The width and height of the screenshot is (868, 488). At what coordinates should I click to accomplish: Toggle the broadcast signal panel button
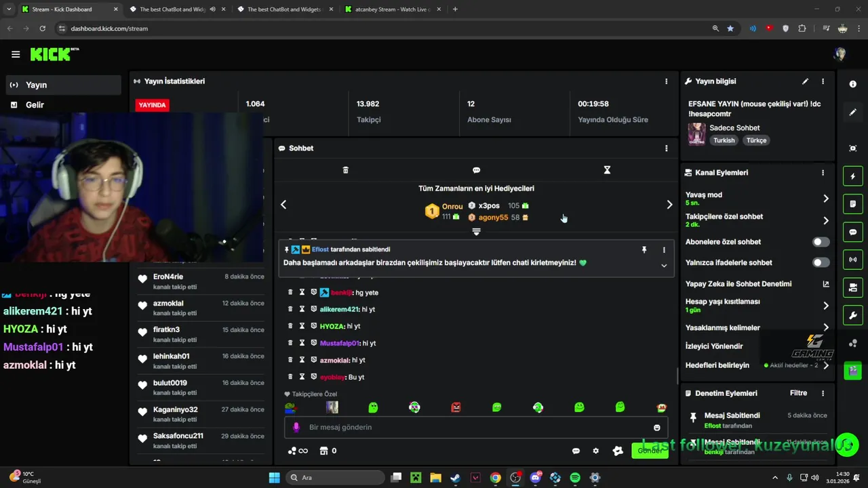[x=852, y=260]
